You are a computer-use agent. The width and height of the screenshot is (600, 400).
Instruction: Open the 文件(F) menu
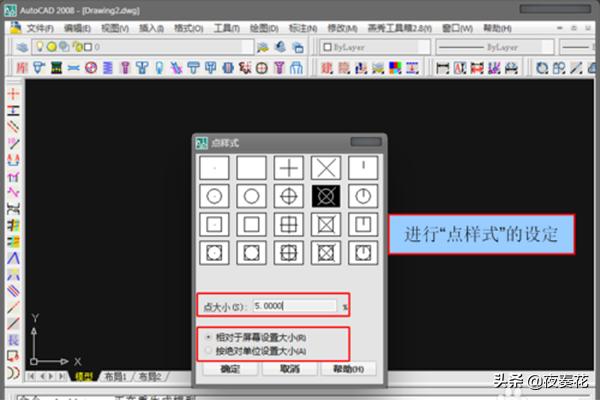pos(40,28)
